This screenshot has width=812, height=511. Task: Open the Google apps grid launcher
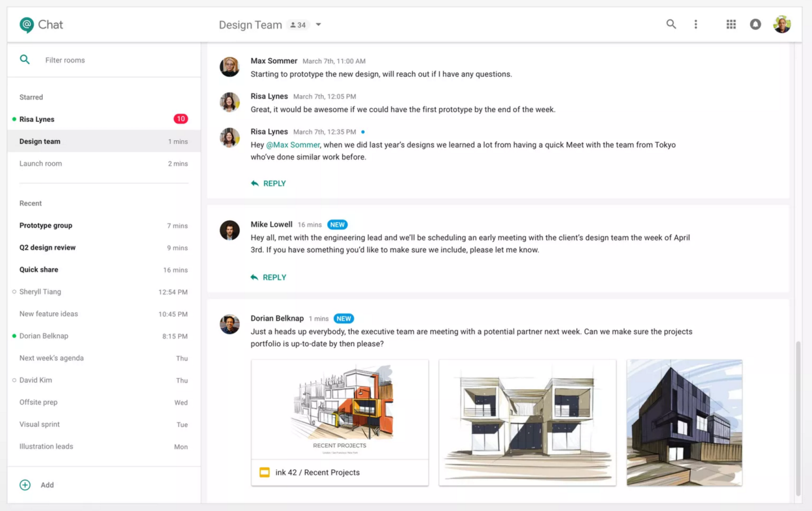731,24
